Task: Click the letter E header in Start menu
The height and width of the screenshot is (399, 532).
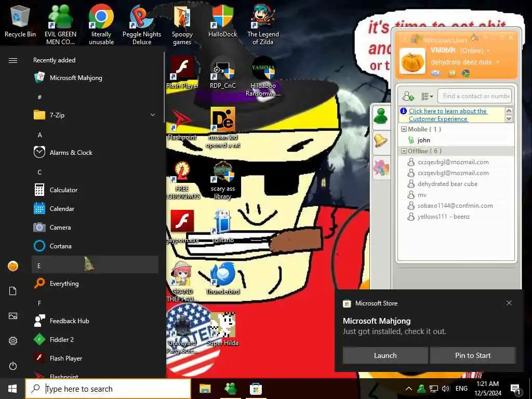Action: (95, 265)
